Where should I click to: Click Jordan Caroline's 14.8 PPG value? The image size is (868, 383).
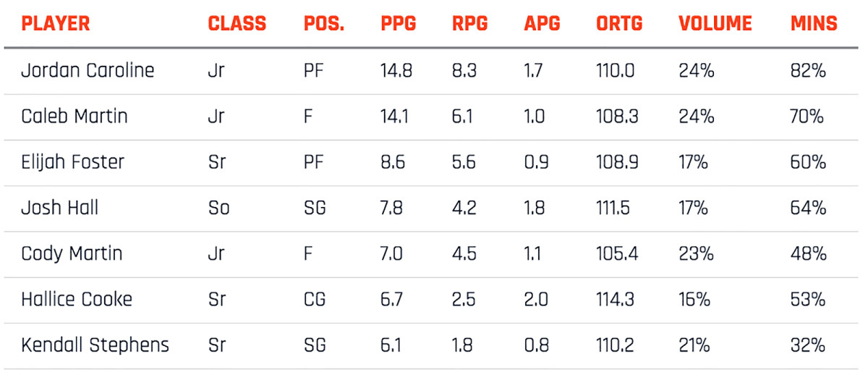(396, 71)
